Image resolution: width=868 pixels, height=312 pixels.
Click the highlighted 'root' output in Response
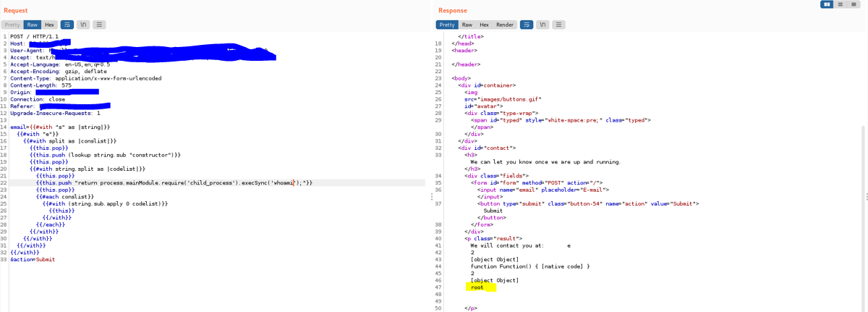(x=477, y=287)
